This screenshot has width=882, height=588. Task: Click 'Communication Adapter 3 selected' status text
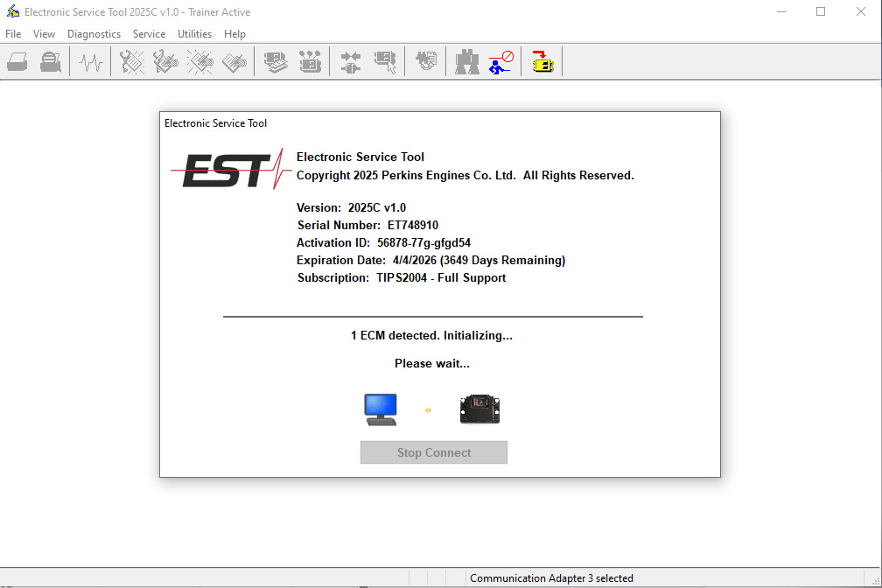551,578
